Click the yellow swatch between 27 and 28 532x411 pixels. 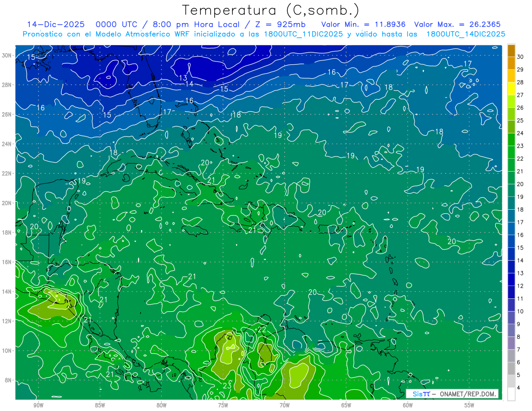point(511,89)
